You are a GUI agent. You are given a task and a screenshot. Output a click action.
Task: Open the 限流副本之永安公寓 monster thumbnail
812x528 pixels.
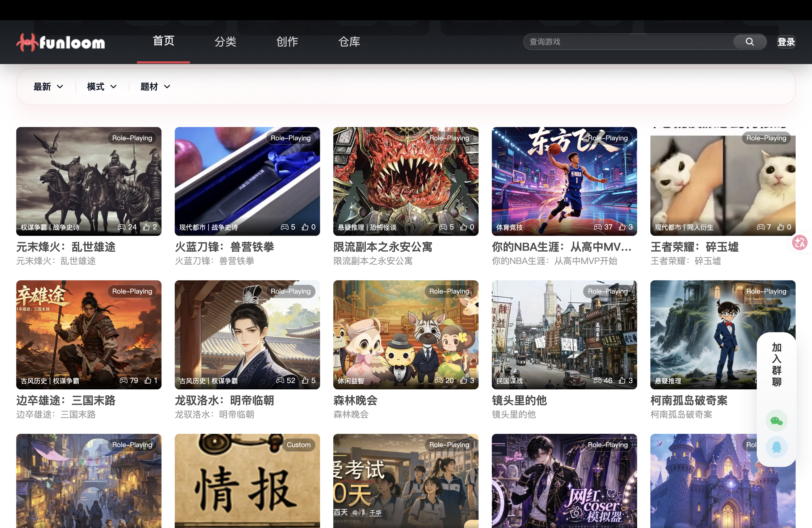pos(406,181)
